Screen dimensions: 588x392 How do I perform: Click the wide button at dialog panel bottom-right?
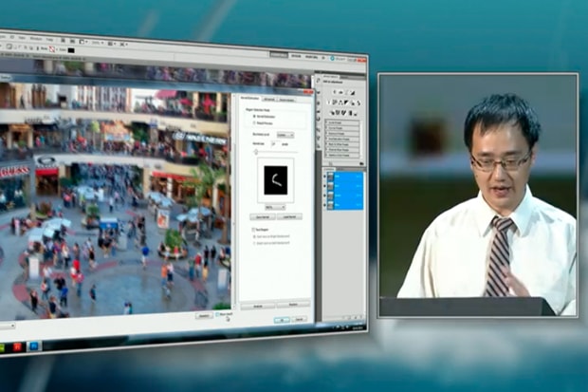[x=293, y=305]
